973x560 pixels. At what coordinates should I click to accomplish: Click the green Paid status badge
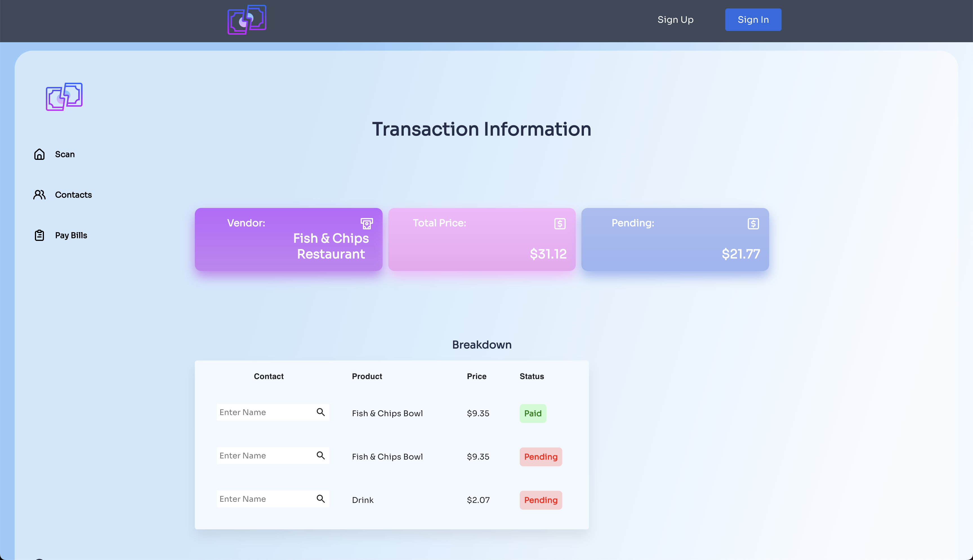click(x=532, y=413)
